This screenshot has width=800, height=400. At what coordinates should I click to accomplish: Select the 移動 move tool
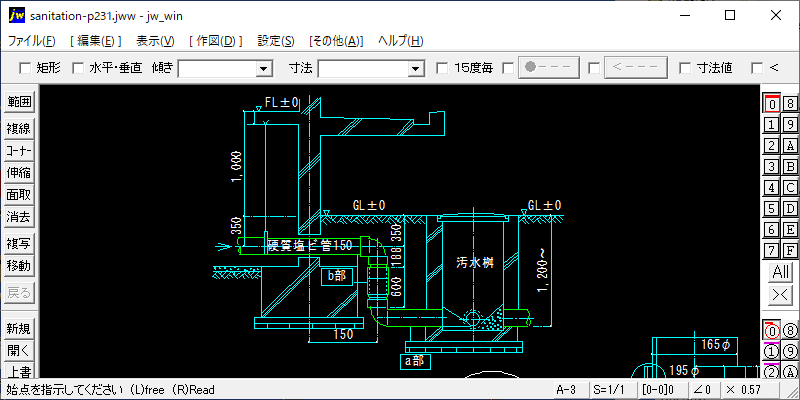(19, 266)
